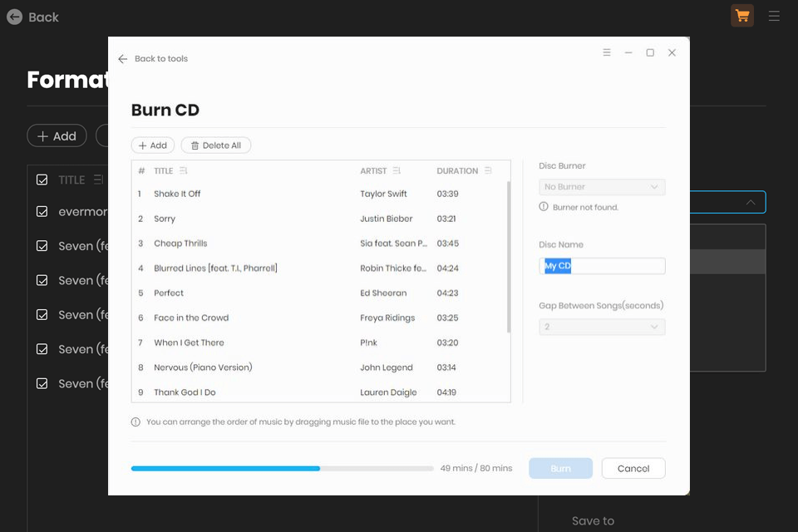Open the Burn CD dialog menu icon
This screenshot has width=798, height=532.
[606, 52]
